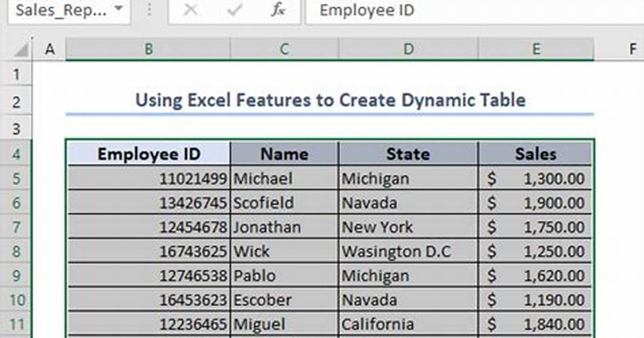Viewport: 644px width, 338px height.
Task: Select Navada in Scofield's row
Action: click(408, 203)
